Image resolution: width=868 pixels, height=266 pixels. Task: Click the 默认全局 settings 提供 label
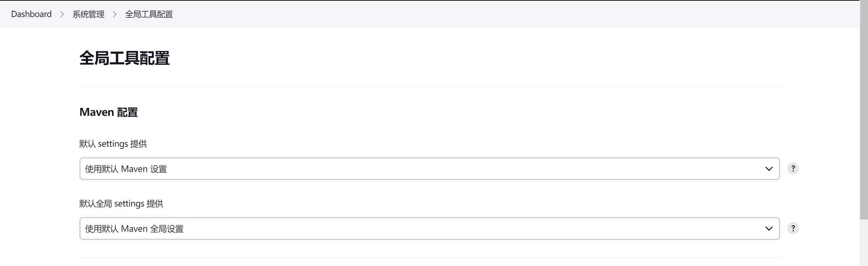(121, 203)
